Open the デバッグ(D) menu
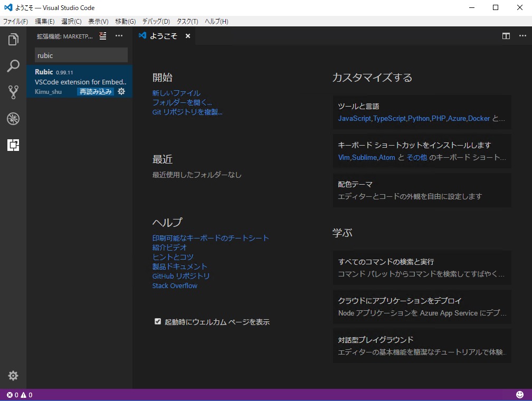This screenshot has width=532, height=401. click(156, 22)
